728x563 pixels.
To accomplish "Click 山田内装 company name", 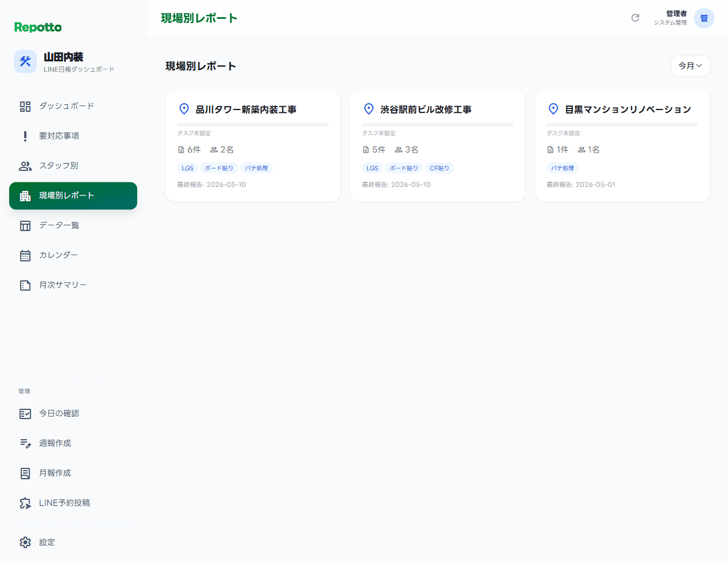I will (x=64, y=57).
